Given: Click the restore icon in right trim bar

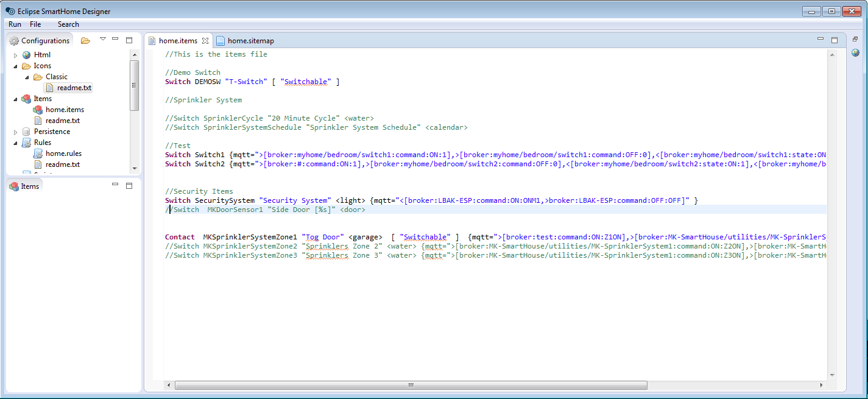Looking at the screenshot, I should click(x=855, y=40).
